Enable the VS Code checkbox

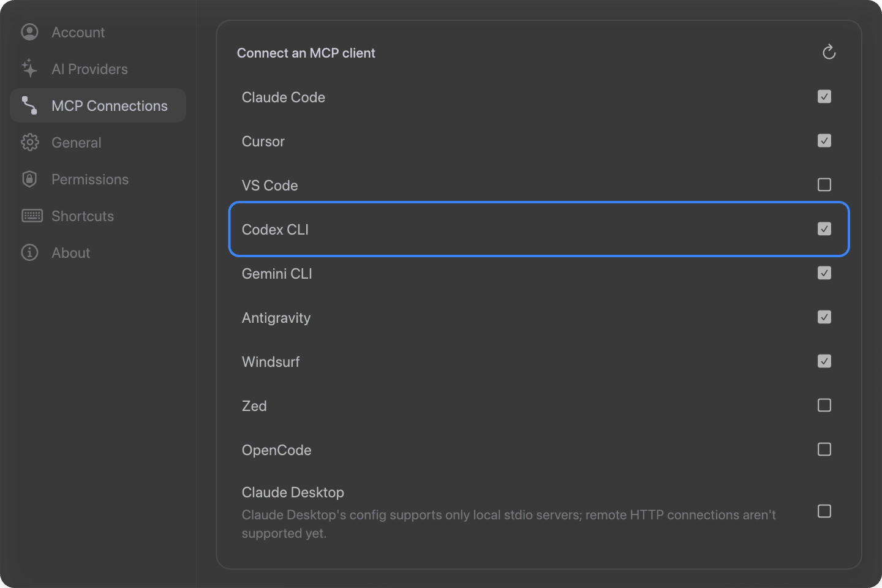(824, 185)
